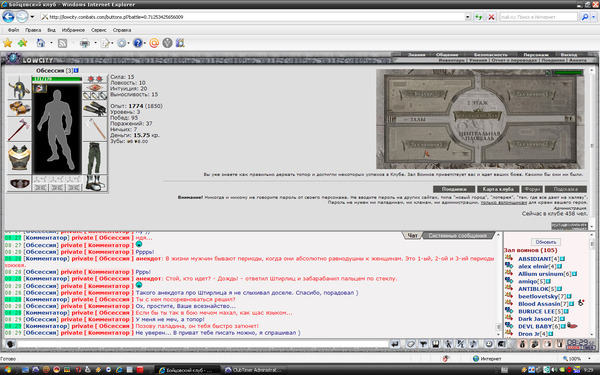600x375 pixels.
Task: Click the eraser clear-chat icon
Action: coord(410,344)
